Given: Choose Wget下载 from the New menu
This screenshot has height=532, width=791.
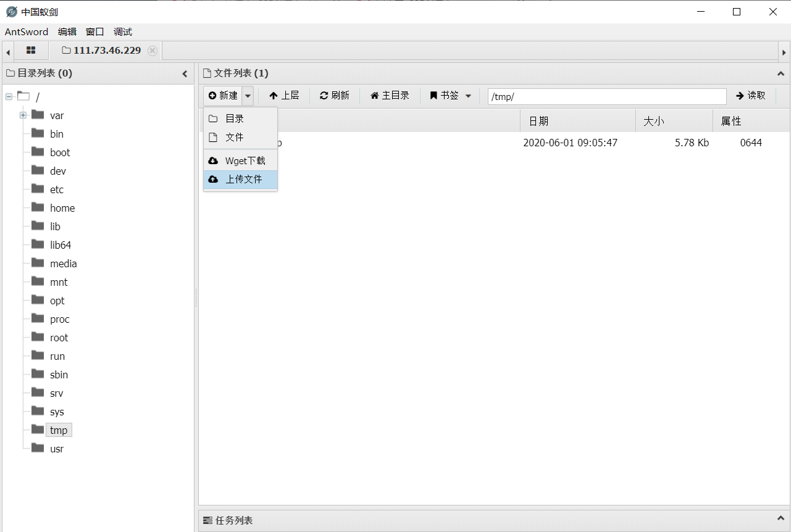Looking at the screenshot, I should click(x=240, y=160).
